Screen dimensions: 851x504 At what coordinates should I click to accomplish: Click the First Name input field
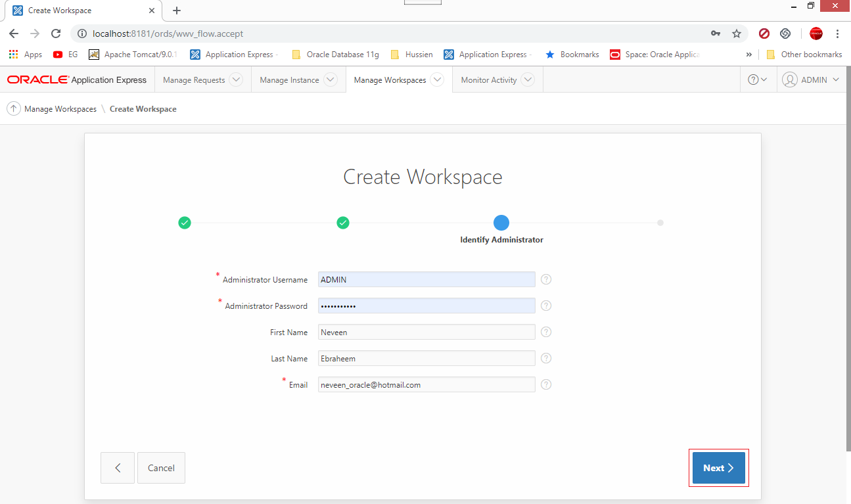click(x=426, y=332)
